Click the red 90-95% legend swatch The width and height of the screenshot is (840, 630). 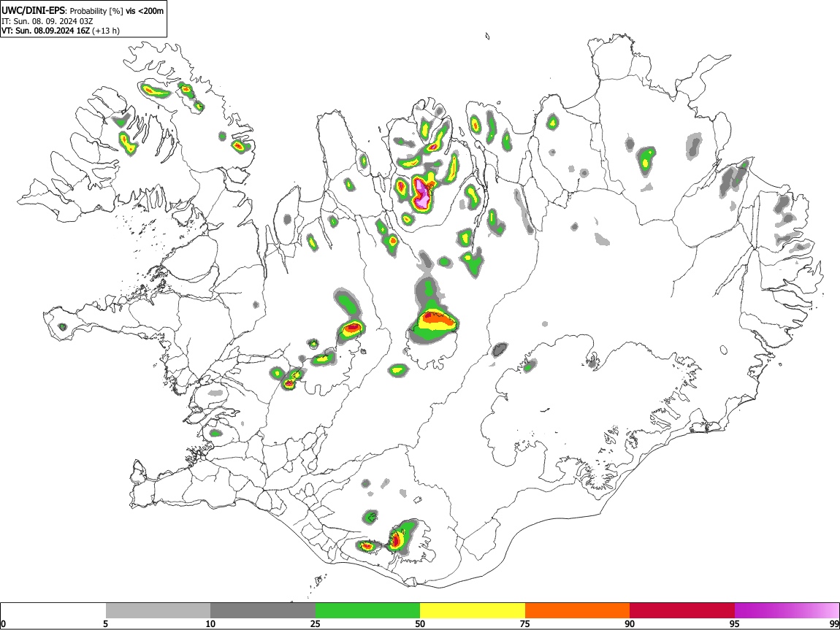tap(682, 611)
